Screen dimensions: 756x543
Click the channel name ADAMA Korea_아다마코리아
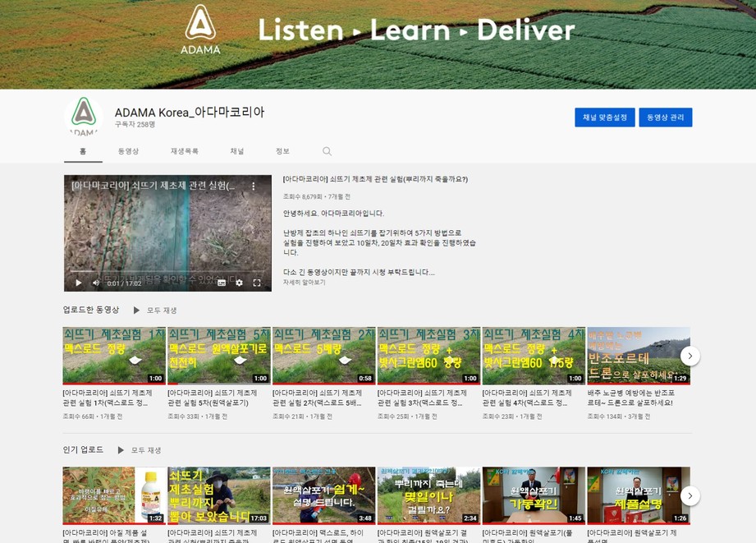190,112
